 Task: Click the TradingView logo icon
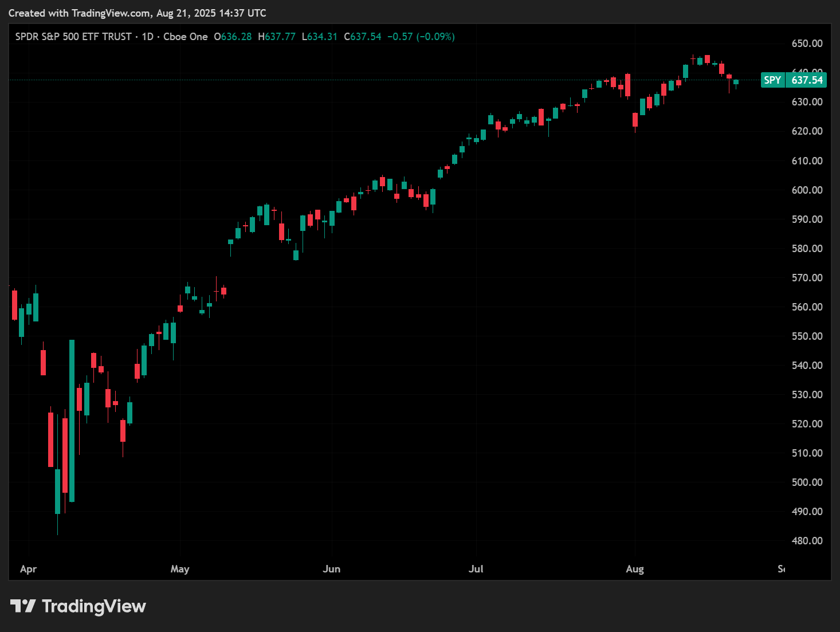click(23, 606)
